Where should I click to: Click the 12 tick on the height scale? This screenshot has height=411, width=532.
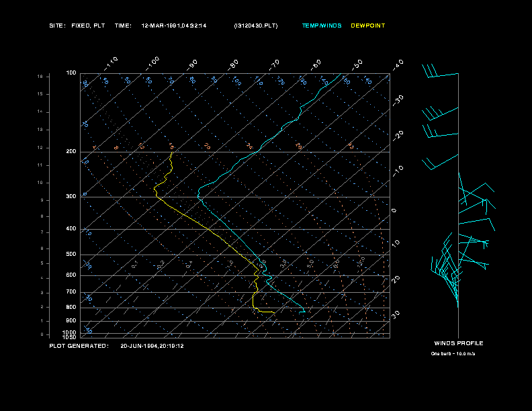point(40,148)
